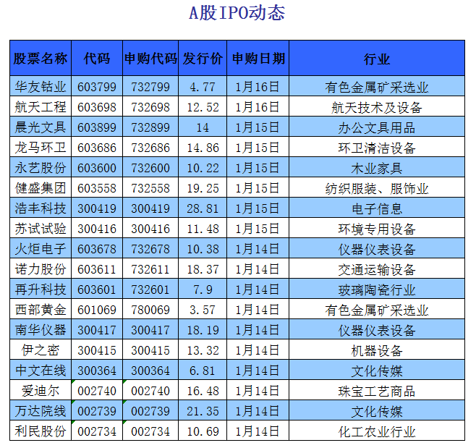The image size is (476, 448).
Task: Click stock name 利民股份
Action: coord(41,431)
